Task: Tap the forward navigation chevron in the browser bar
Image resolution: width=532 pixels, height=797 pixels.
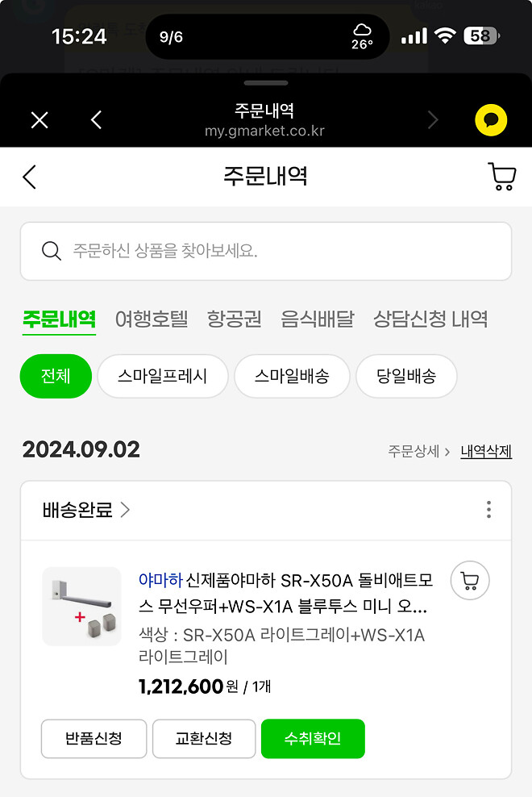Action: [x=433, y=119]
